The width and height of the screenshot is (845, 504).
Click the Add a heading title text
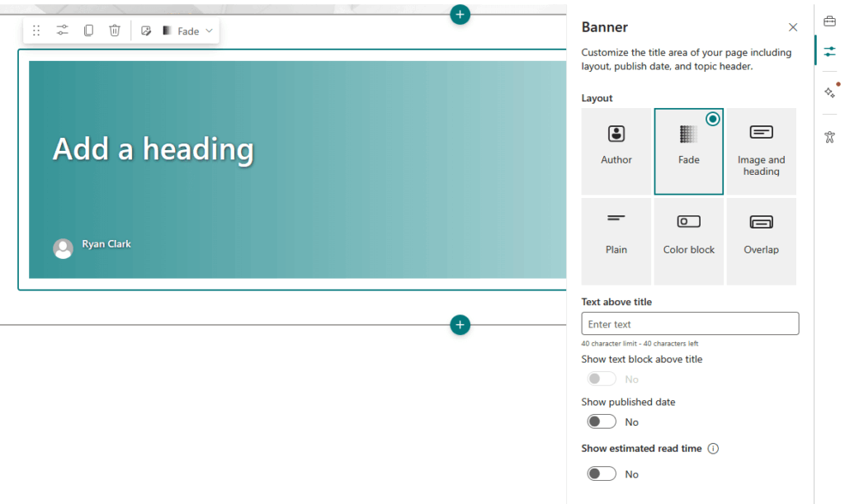[153, 149]
